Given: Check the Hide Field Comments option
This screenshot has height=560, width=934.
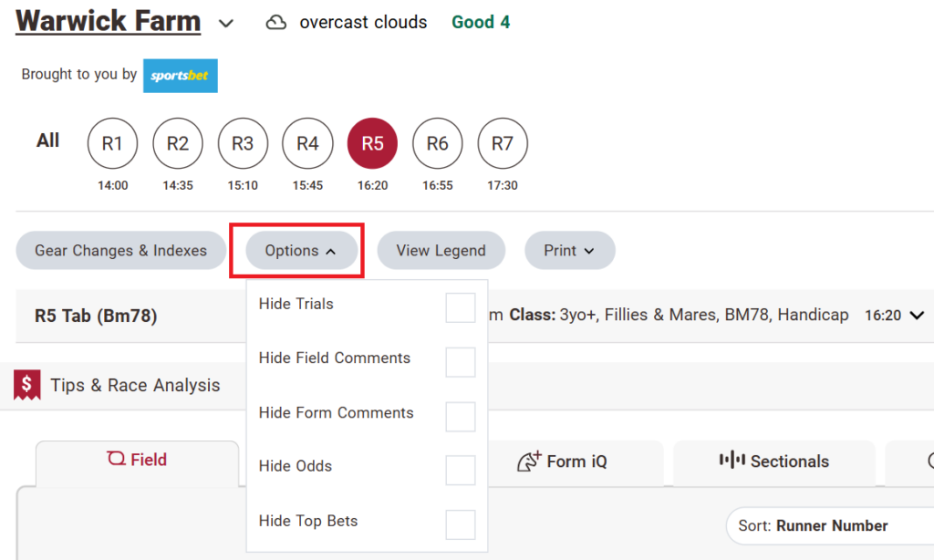Looking at the screenshot, I should [461, 362].
